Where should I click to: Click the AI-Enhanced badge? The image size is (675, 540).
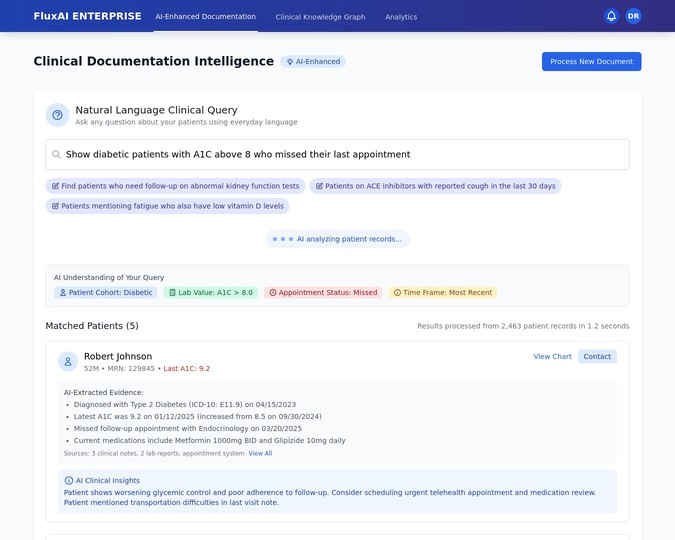coord(313,62)
